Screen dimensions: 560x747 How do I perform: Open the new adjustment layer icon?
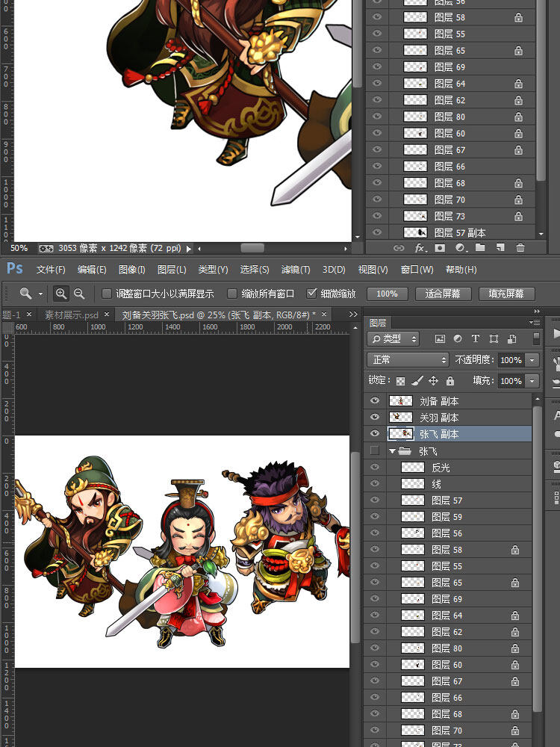[461, 248]
